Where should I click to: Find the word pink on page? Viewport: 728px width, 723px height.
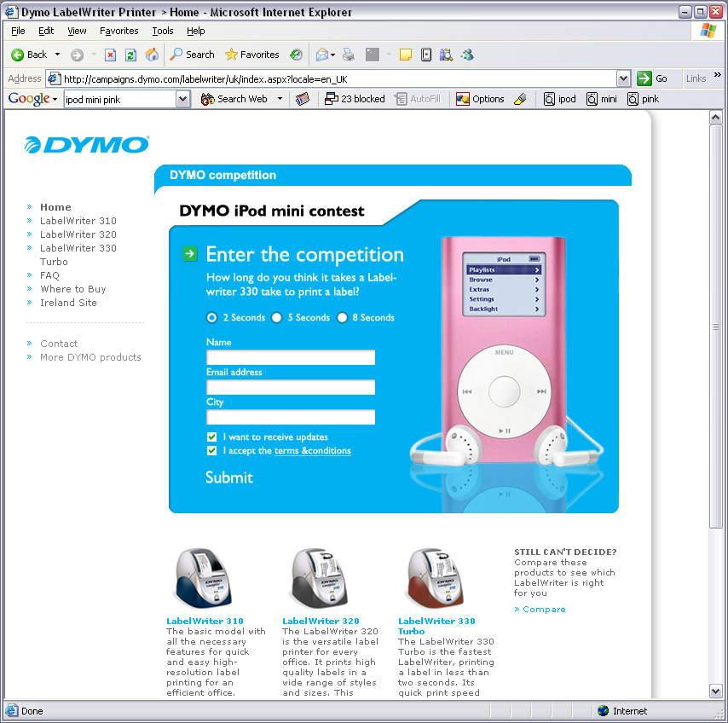tap(643, 99)
